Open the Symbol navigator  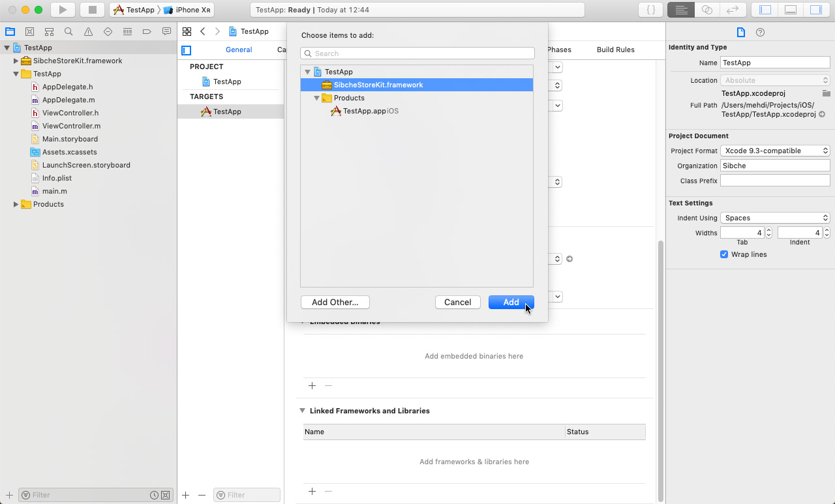tap(49, 31)
